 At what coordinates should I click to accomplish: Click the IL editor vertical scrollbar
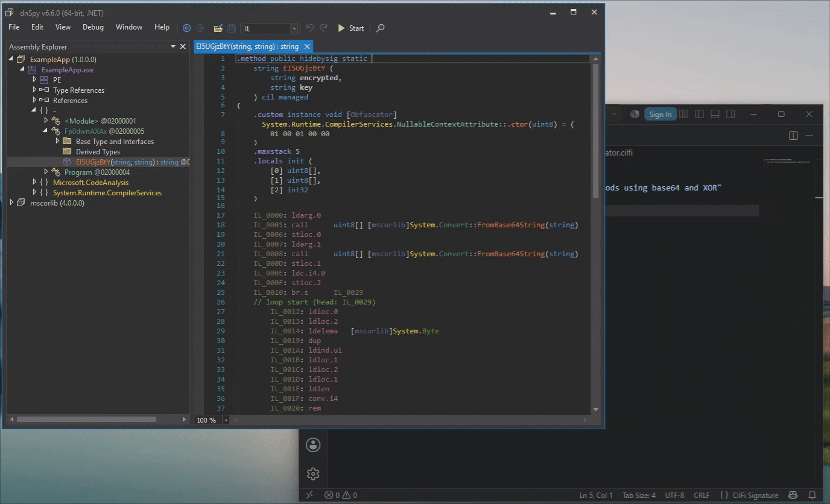tap(595, 130)
